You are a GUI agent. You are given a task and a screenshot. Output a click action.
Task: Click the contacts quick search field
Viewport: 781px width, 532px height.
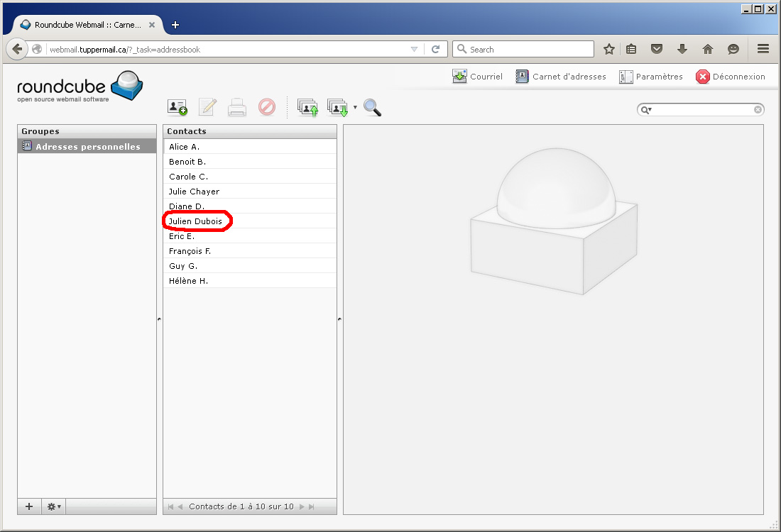[703, 110]
